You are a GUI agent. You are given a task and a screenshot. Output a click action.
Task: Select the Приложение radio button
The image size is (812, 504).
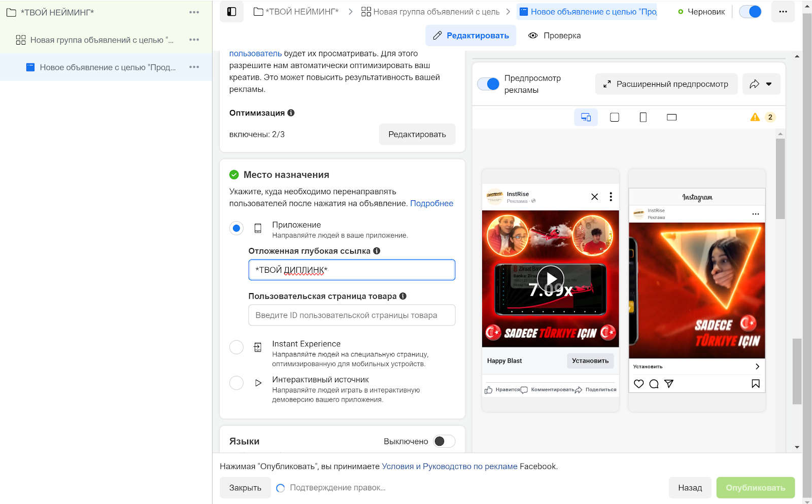[236, 228]
